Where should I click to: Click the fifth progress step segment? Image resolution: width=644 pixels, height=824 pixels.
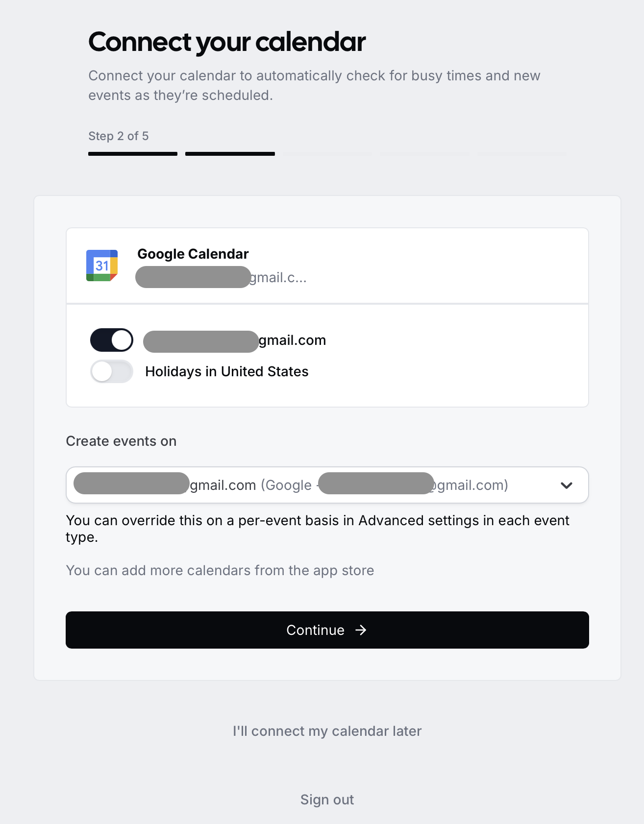click(x=521, y=154)
